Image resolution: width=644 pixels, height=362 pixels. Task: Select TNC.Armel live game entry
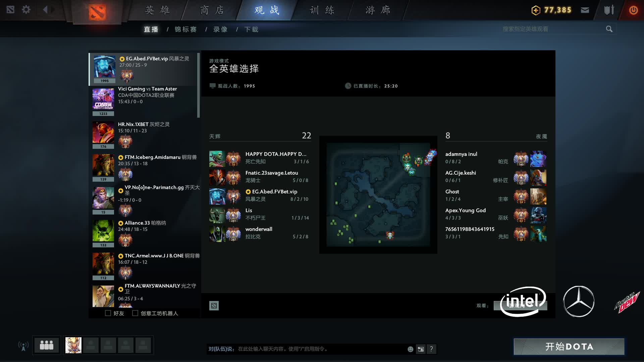click(x=144, y=266)
